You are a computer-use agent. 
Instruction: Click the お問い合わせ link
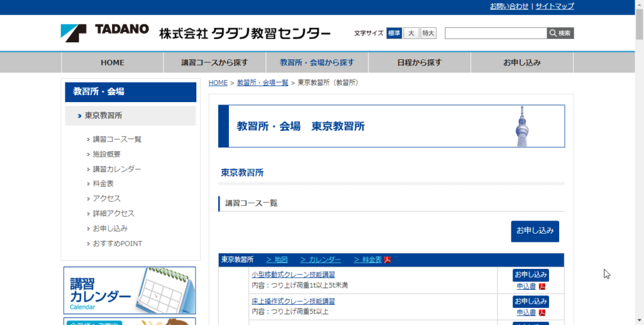[x=509, y=6]
